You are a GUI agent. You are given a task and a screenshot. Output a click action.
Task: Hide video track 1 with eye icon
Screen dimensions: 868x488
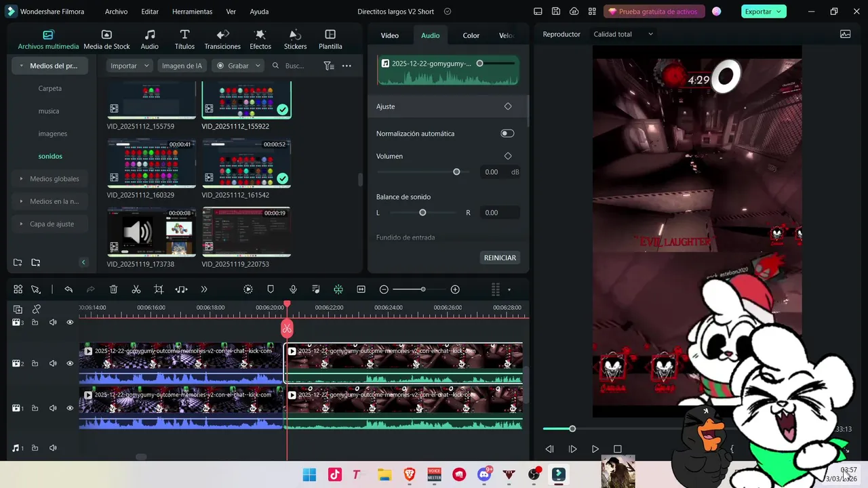point(70,408)
